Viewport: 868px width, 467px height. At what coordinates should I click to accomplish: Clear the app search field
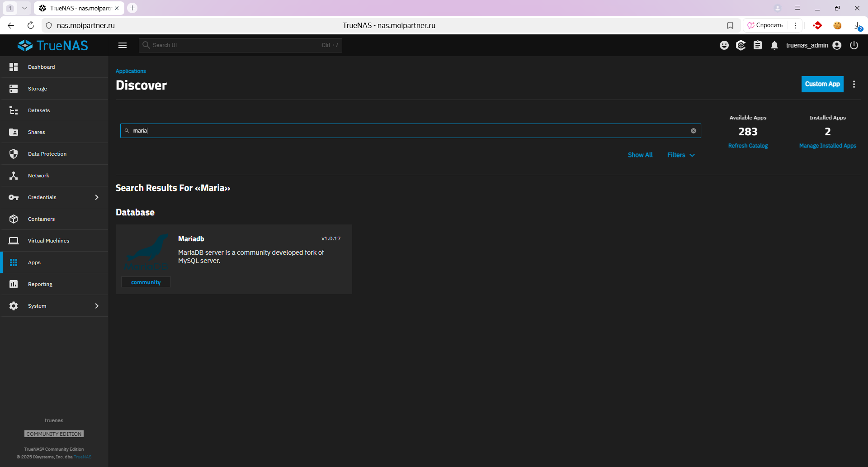point(693,131)
